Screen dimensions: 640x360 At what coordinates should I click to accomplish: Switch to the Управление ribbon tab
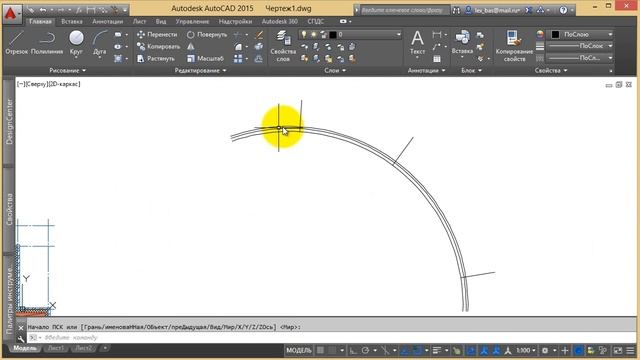tap(192, 21)
